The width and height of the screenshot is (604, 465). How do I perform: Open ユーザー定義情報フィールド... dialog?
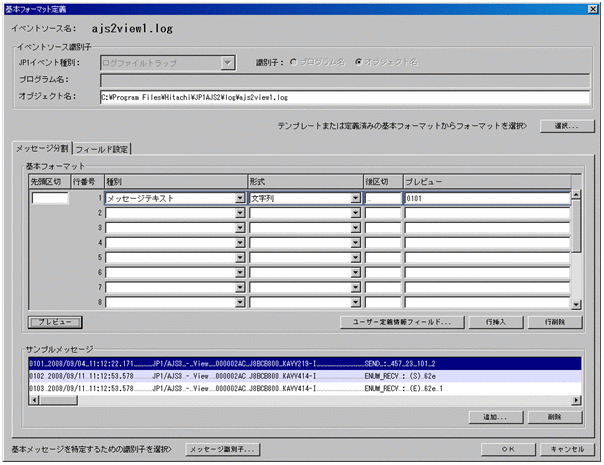(401, 322)
